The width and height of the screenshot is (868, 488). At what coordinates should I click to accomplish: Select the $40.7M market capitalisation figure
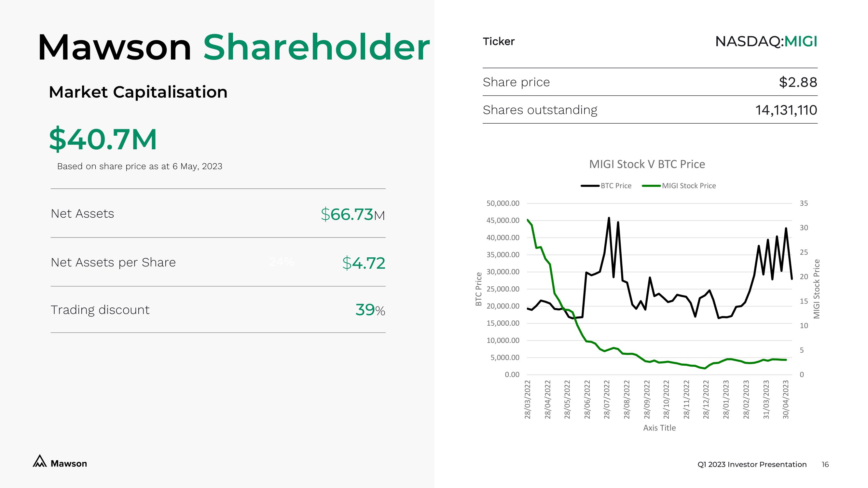click(x=103, y=139)
